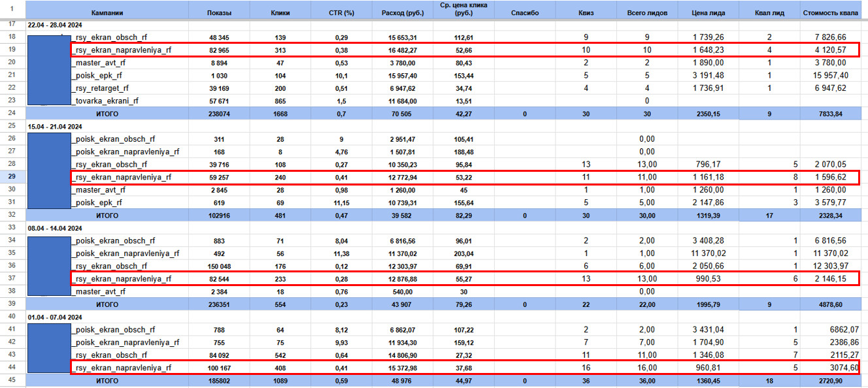Select row header 17
The image size is (868, 388).
(12, 24)
